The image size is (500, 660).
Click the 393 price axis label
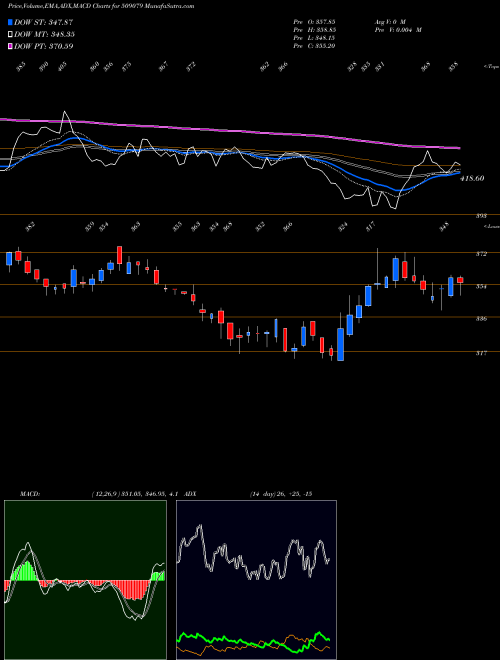coord(481,216)
